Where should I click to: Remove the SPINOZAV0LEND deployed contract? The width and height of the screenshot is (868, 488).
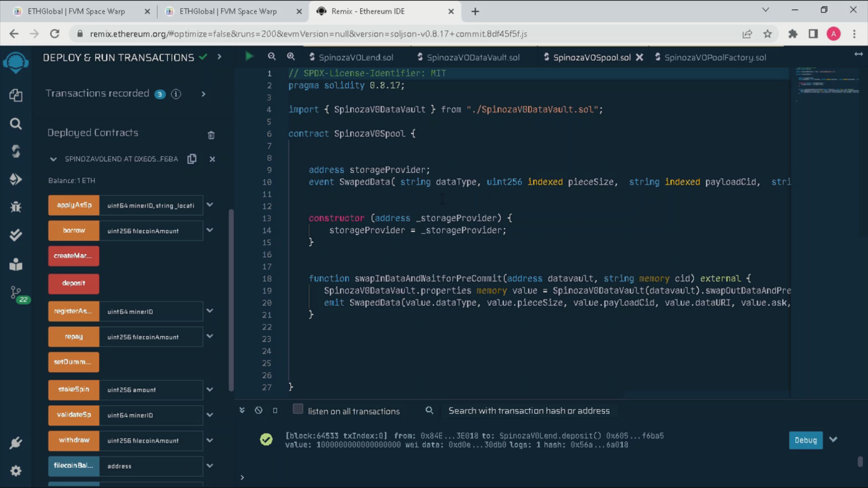[212, 159]
